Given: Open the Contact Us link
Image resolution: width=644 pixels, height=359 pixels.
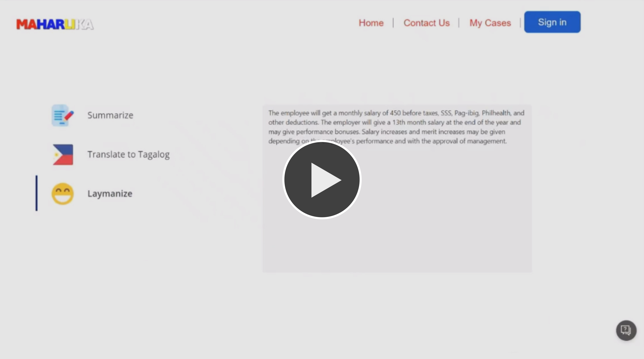Looking at the screenshot, I should [427, 23].
